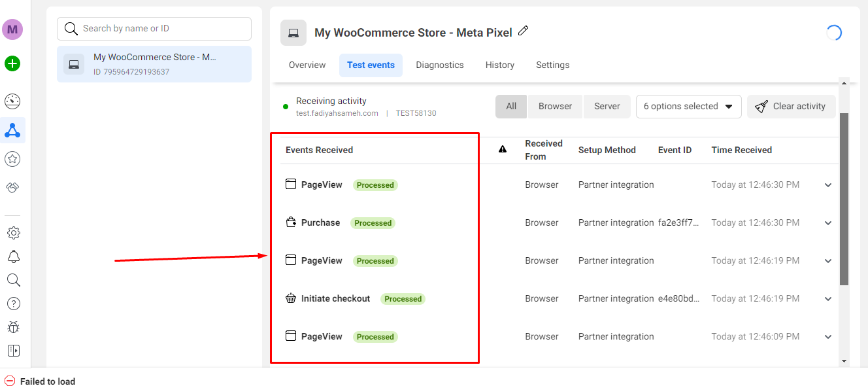The width and height of the screenshot is (868, 386).
Task: Expand the PageView row at 12:46:19 PM
Action: [828, 261]
